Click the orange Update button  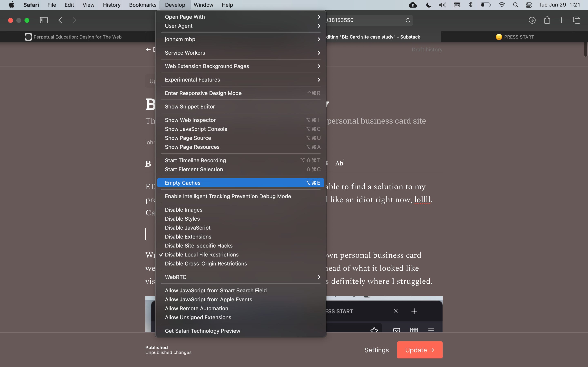419,350
